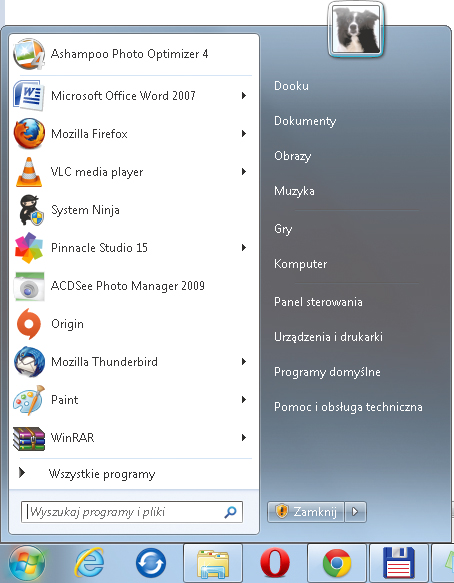The width and height of the screenshot is (454, 583).
Task: Open shutdown options arrow next to Zamknij
Action: click(355, 512)
